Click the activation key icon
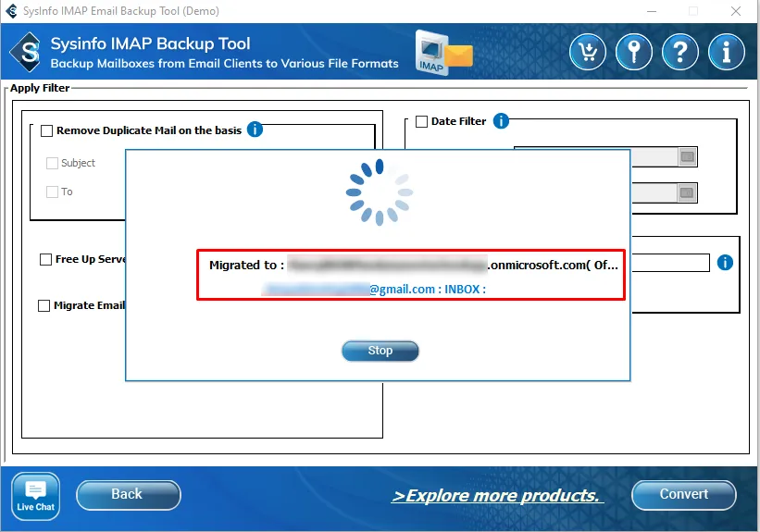 [x=633, y=52]
